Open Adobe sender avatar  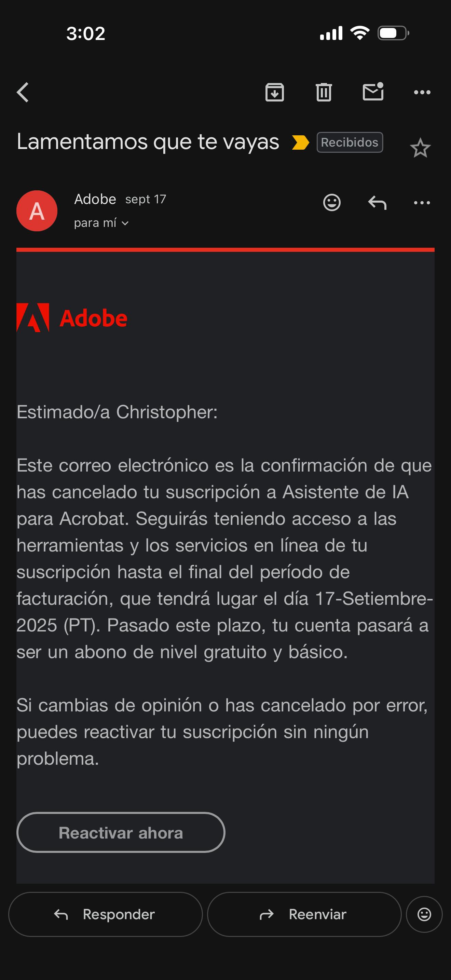(x=37, y=211)
